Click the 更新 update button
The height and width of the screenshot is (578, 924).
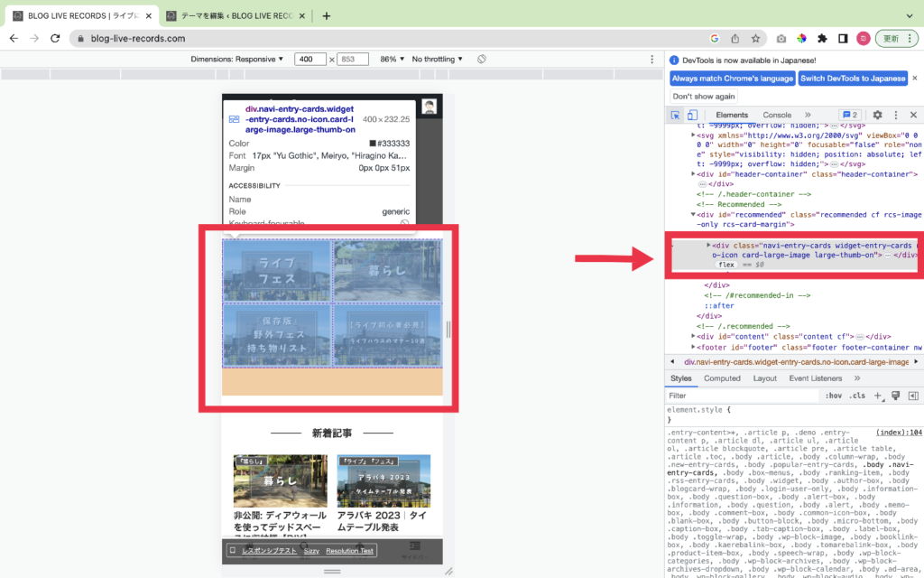[896, 38]
